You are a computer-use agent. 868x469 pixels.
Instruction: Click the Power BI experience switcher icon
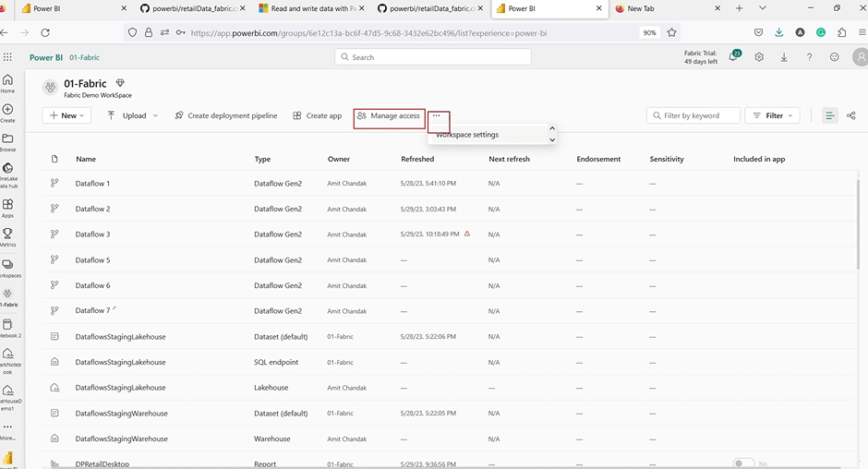coord(7,459)
